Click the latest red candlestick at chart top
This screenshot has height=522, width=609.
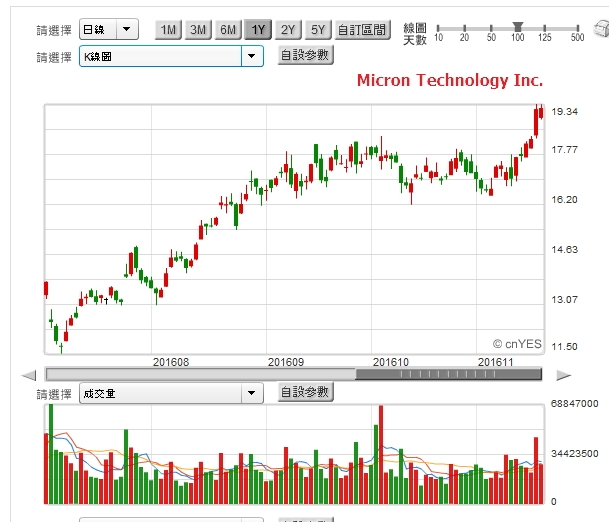click(x=541, y=113)
